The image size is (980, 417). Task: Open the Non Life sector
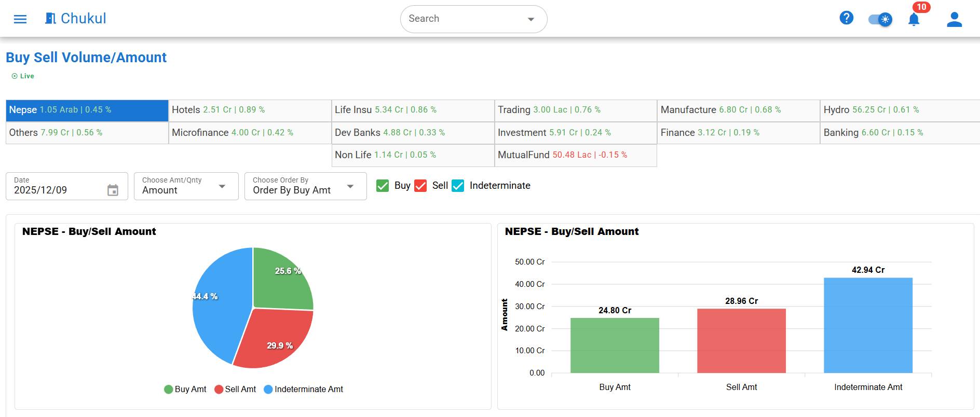(413, 156)
